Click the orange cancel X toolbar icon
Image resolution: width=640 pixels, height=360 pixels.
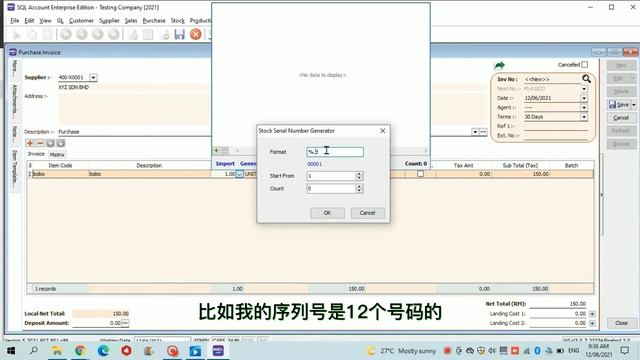point(196,34)
